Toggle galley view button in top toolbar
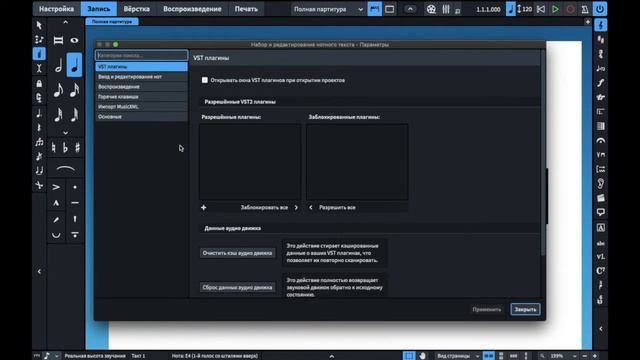Screen dimensions: 640x360 (x=374, y=9)
